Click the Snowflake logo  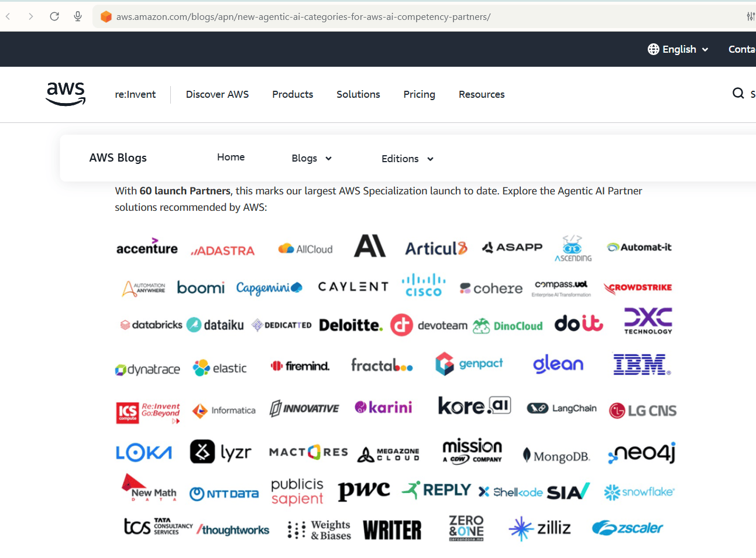[639, 492]
